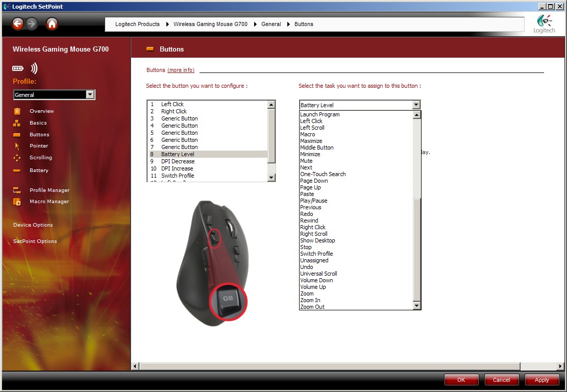Open the Basics sidebar icon
567x392 pixels.
[17, 123]
